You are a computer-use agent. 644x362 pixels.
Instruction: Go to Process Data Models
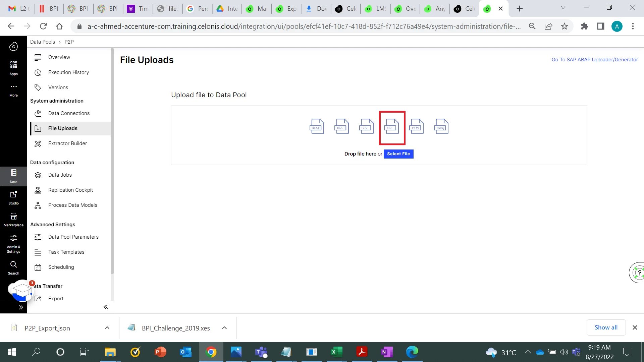tap(72, 205)
